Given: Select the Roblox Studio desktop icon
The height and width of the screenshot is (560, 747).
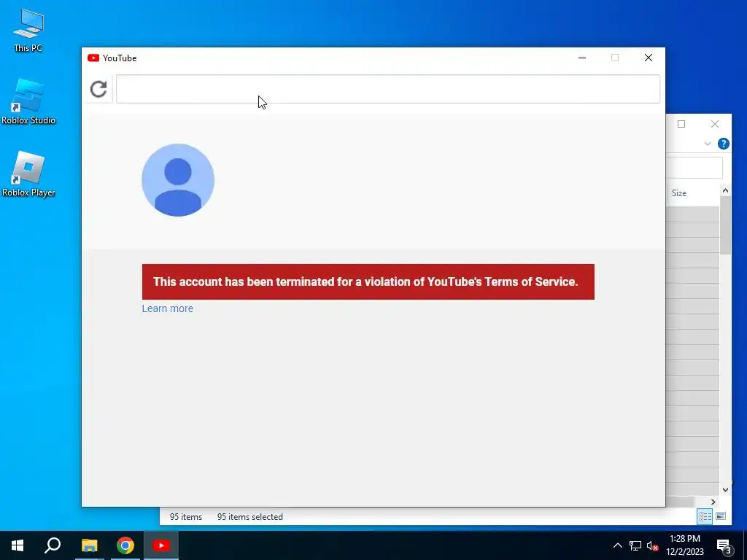Looking at the screenshot, I should pos(28,102).
